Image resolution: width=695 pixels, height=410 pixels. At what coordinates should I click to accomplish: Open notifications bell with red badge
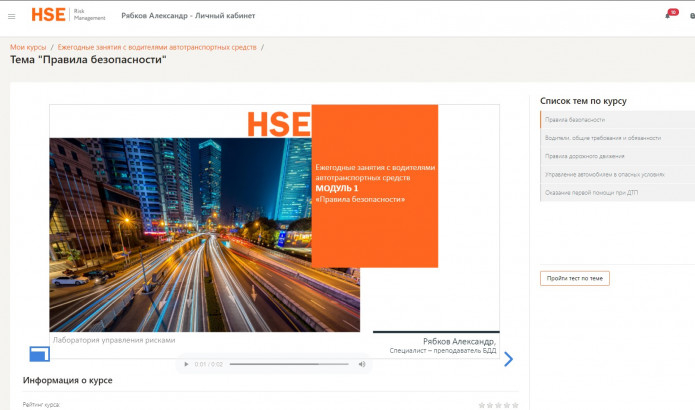[669, 15]
